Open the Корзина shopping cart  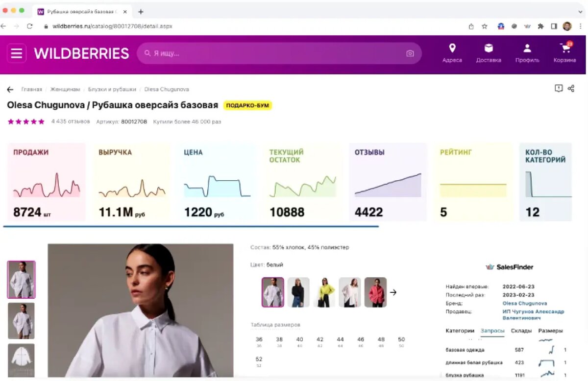click(x=565, y=53)
